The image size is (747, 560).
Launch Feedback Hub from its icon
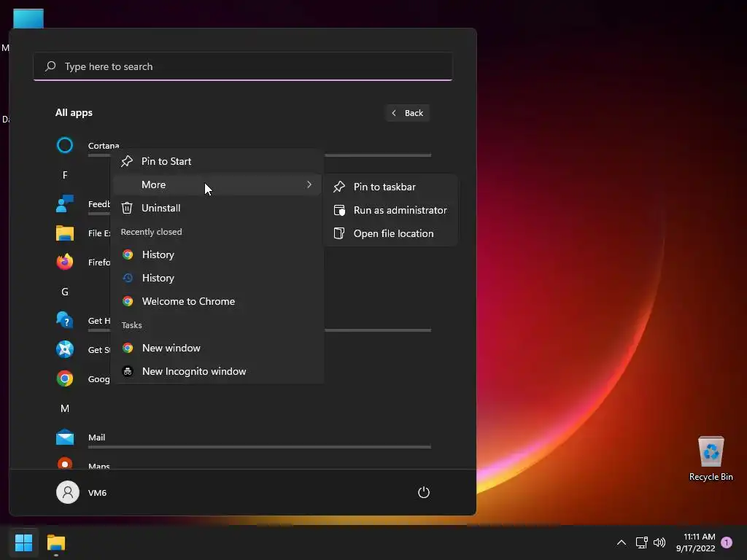tap(65, 204)
